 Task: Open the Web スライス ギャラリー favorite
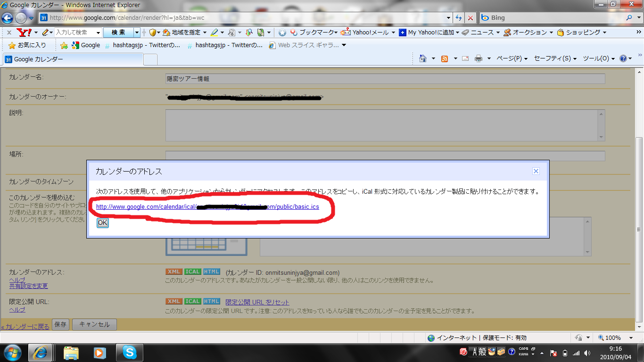[x=304, y=45]
